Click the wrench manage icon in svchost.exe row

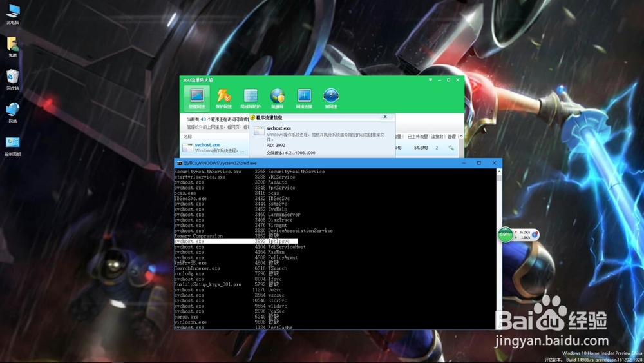coord(451,148)
